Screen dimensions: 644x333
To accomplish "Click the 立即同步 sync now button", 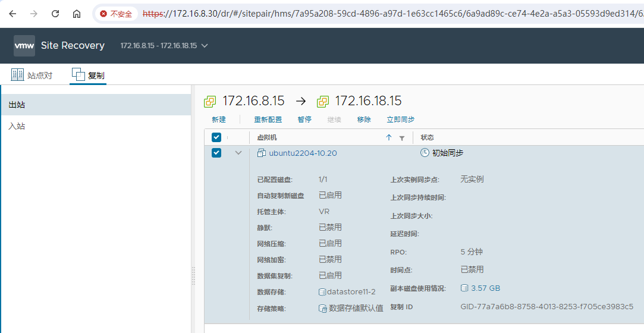I will [400, 120].
